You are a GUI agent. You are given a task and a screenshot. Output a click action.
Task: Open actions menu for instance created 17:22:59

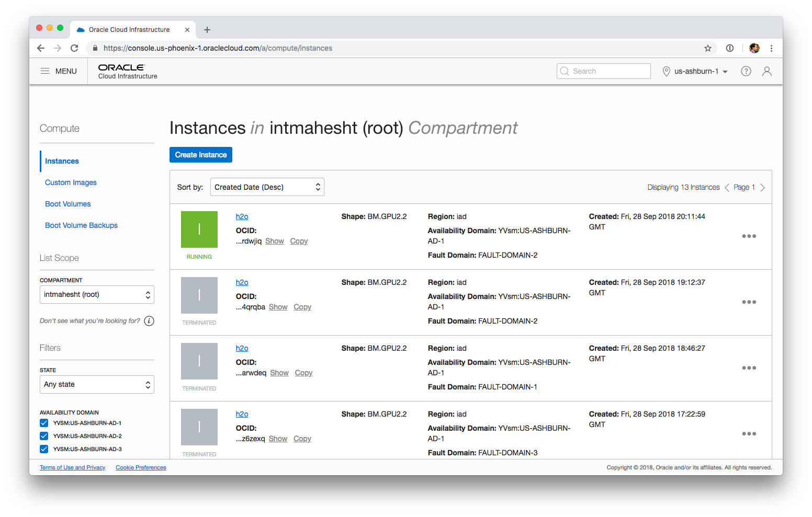tap(749, 434)
